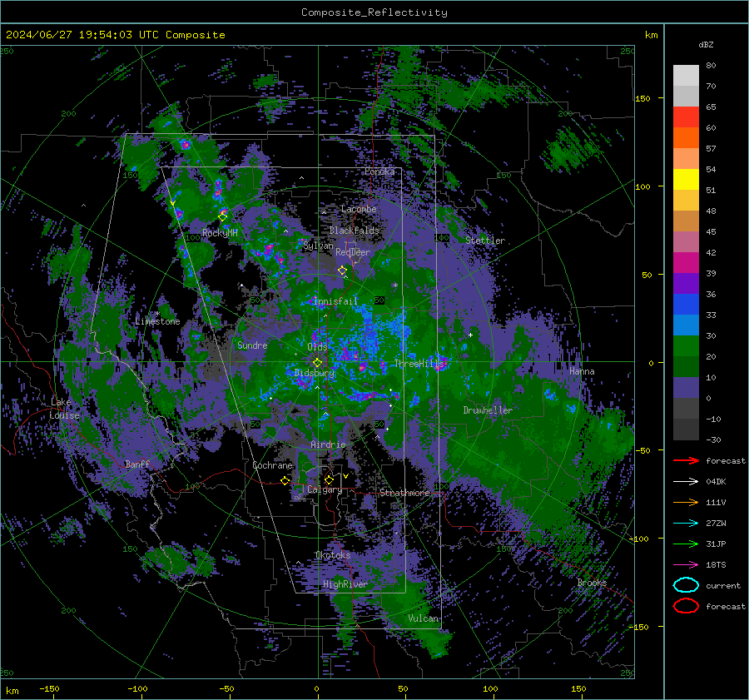The height and width of the screenshot is (700, 749).
Task: Pick the orange 57-60 dBZ swatch
Action: click(686, 137)
